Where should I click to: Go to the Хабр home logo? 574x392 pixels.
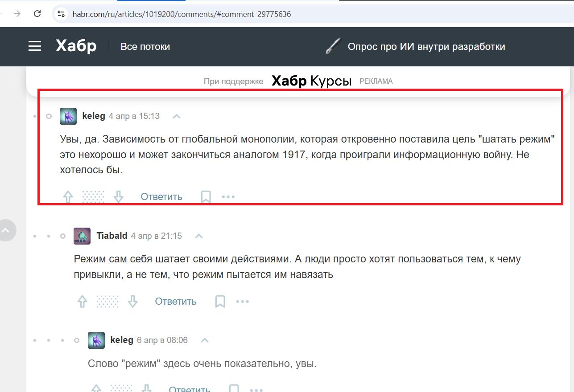click(x=76, y=46)
